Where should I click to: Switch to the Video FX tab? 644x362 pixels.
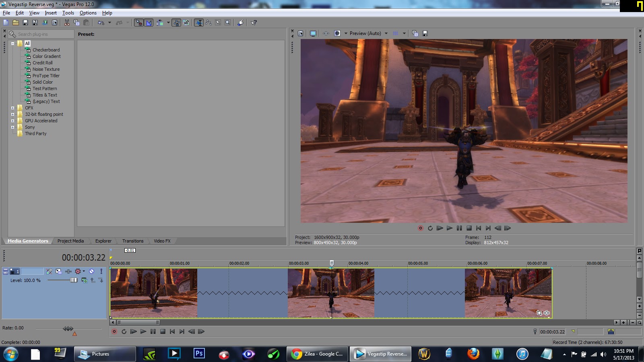[x=162, y=241]
